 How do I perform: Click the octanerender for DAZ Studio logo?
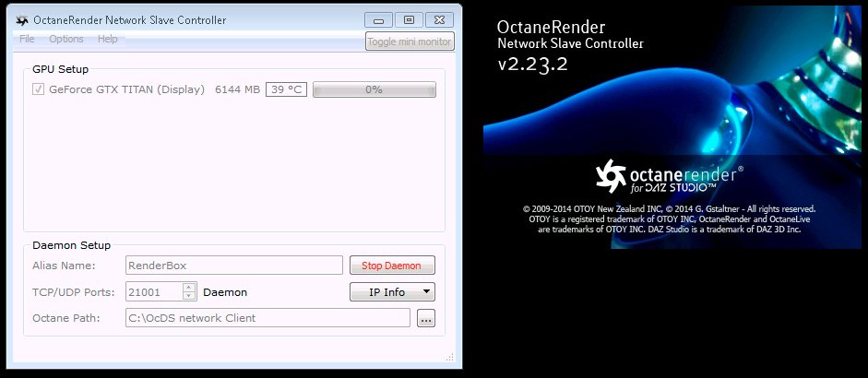670,176
